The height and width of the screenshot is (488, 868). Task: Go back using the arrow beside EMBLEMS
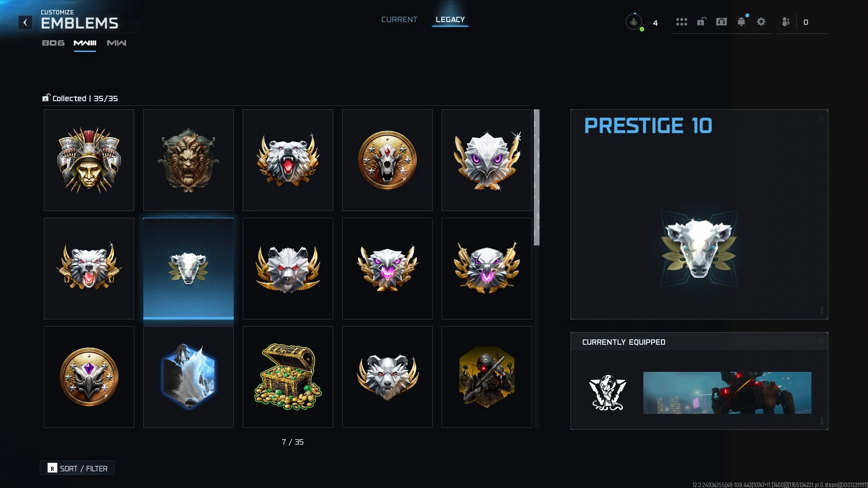25,22
